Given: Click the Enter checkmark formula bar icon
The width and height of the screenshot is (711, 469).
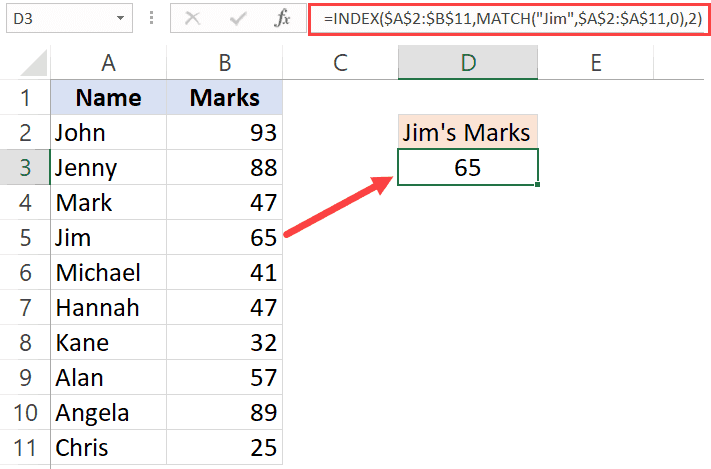Looking at the screenshot, I should tap(238, 19).
